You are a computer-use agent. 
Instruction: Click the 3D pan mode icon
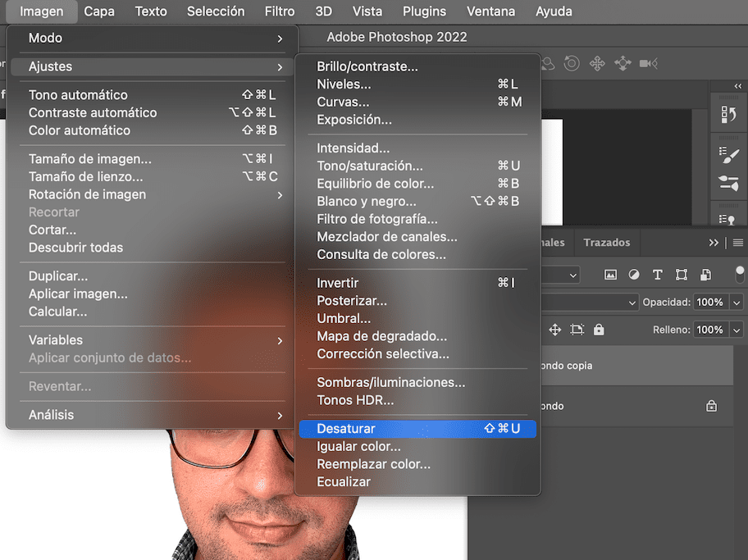597,63
